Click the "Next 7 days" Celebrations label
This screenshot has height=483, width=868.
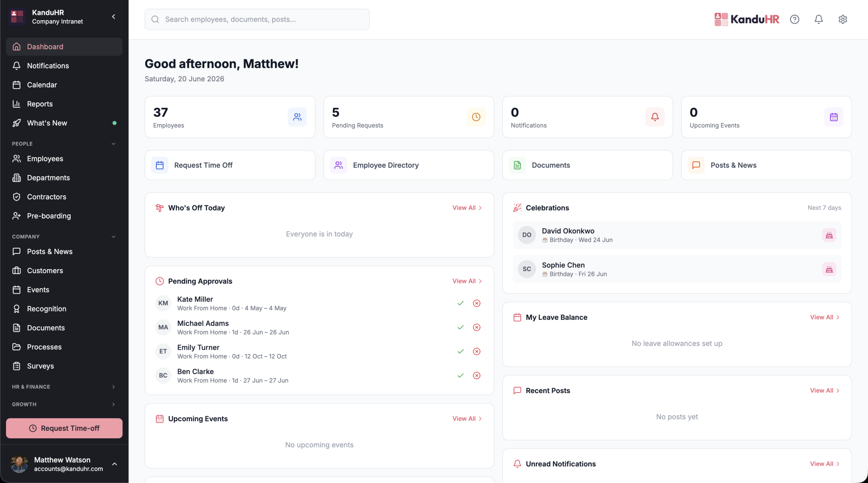pyautogui.click(x=824, y=208)
